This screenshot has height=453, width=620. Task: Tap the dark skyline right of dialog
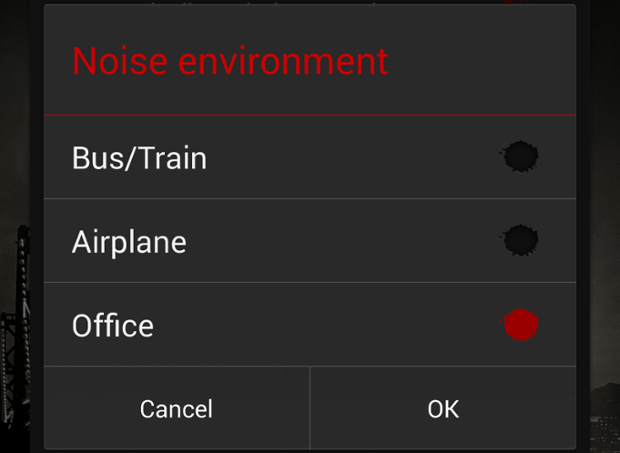click(x=604, y=415)
